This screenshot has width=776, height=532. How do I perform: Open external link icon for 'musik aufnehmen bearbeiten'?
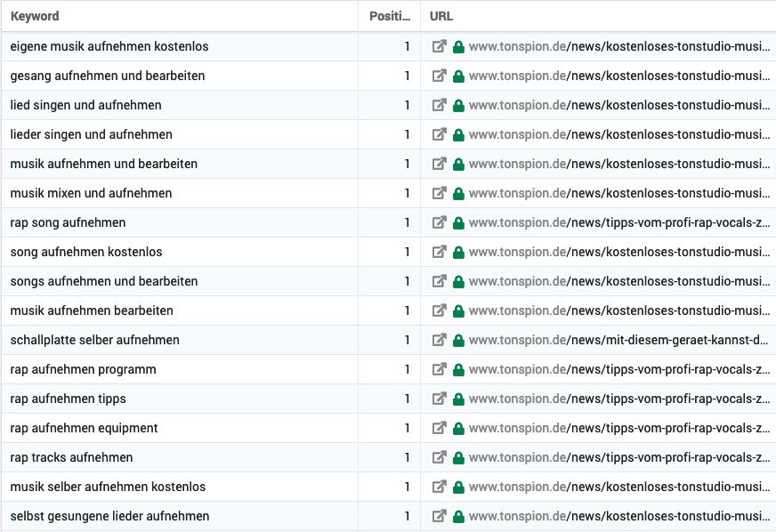(x=439, y=310)
